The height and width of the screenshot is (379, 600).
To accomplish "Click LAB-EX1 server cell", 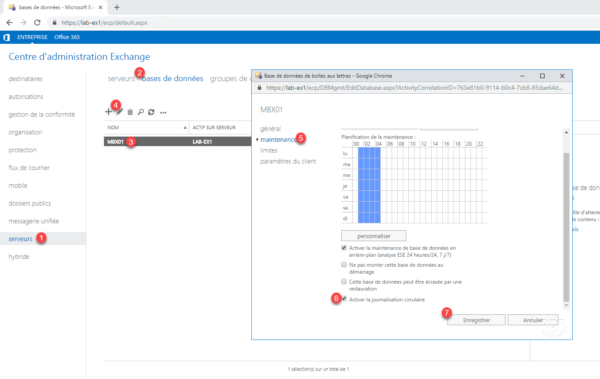I will (202, 142).
